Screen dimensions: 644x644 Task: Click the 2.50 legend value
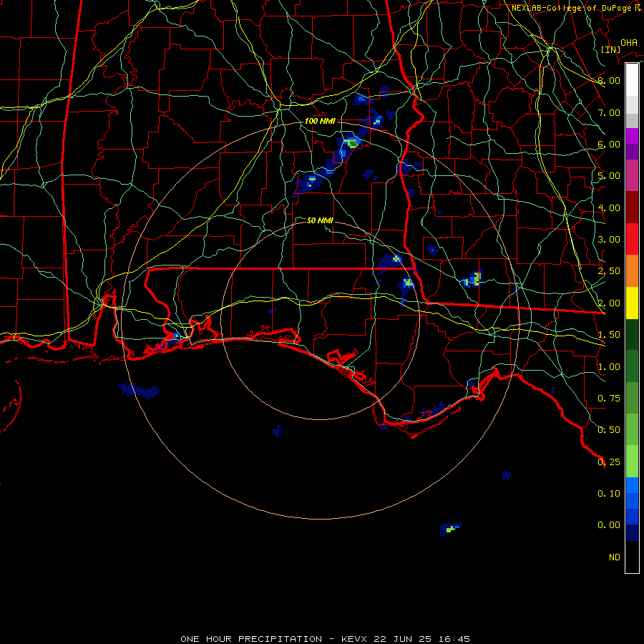(x=609, y=271)
